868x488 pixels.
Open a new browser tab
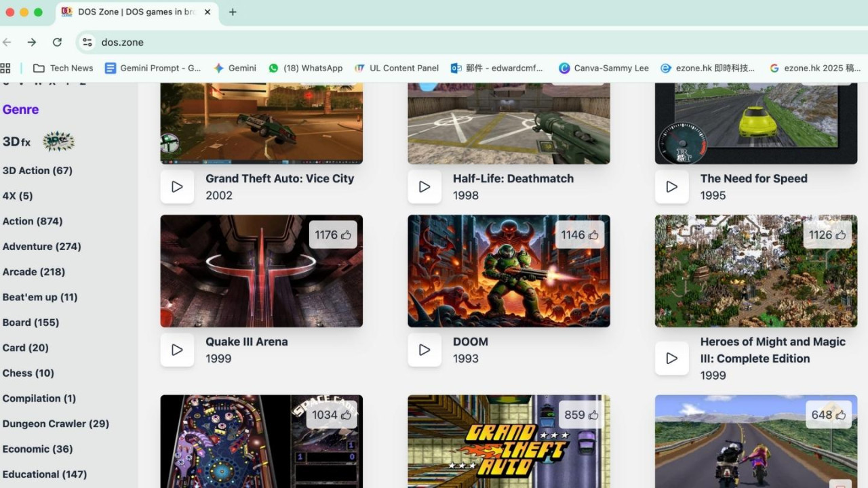click(x=233, y=12)
